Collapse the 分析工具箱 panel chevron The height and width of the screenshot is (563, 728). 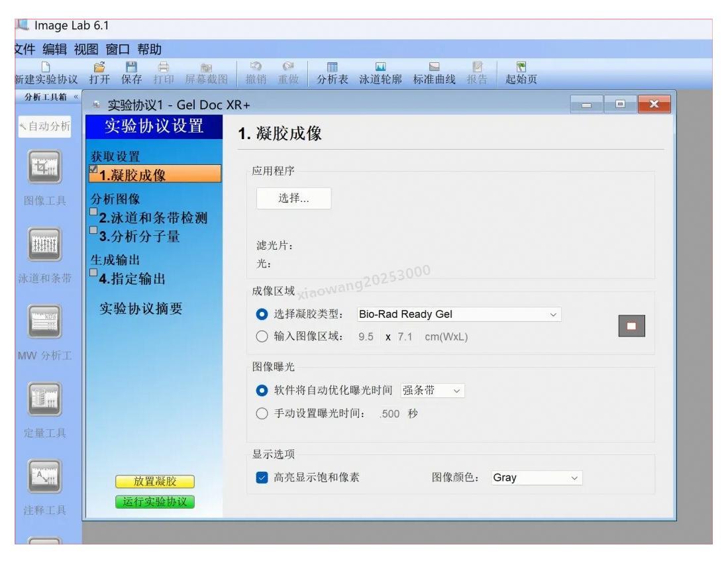(x=76, y=97)
